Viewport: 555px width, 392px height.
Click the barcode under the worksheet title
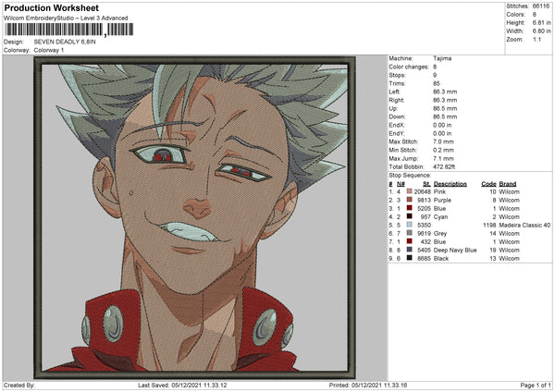[x=69, y=30]
